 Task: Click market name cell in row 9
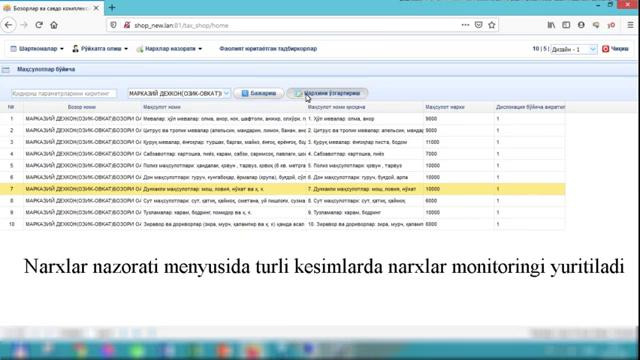tap(82, 213)
